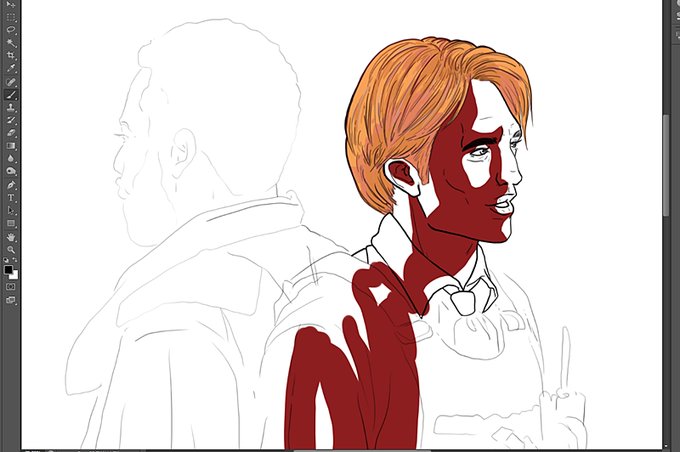Open the white background color picker
The width and height of the screenshot is (680, 452).
pos(15,276)
